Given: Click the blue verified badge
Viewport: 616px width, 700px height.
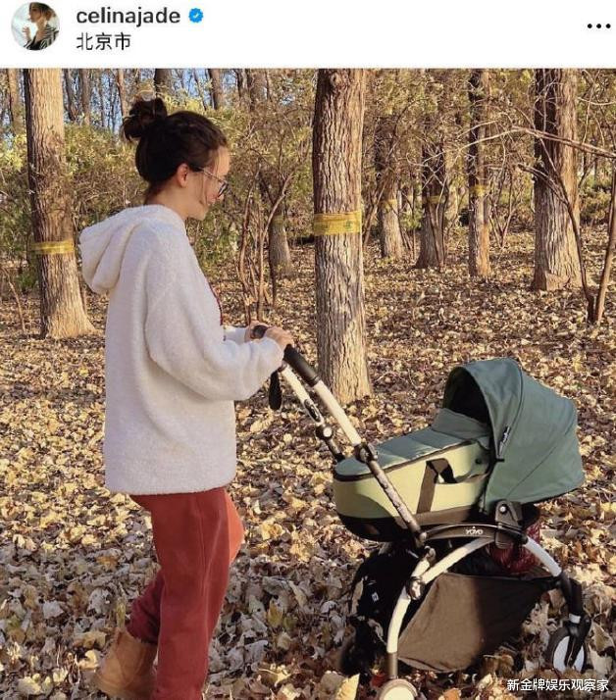Looking at the screenshot, I should 195,16.
